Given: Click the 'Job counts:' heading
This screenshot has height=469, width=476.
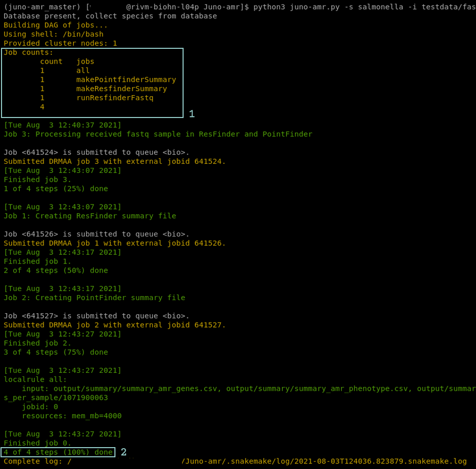Looking at the screenshot, I should (x=28, y=52).
